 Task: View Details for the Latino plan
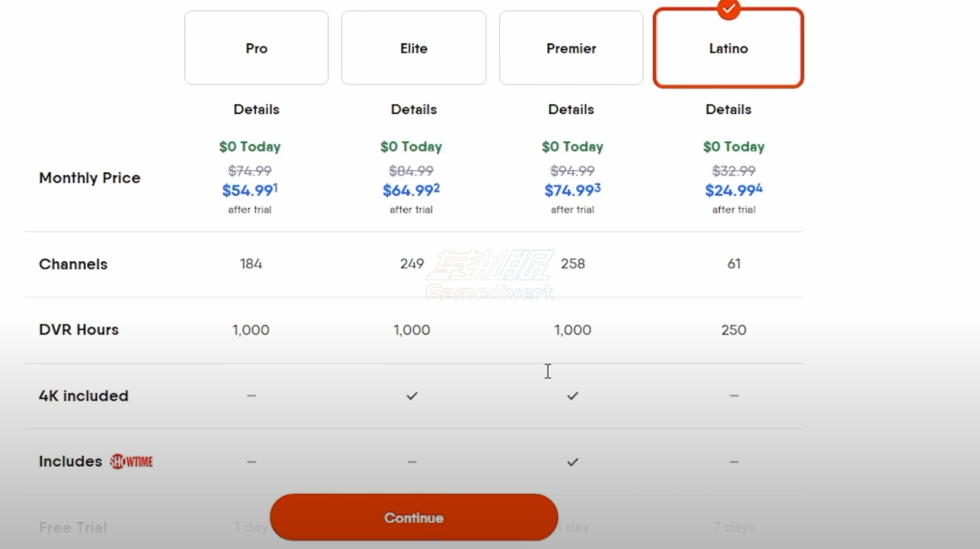click(x=728, y=109)
